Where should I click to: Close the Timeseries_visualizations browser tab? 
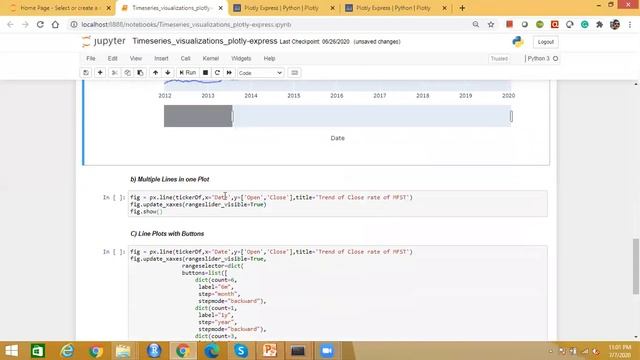coord(220,8)
